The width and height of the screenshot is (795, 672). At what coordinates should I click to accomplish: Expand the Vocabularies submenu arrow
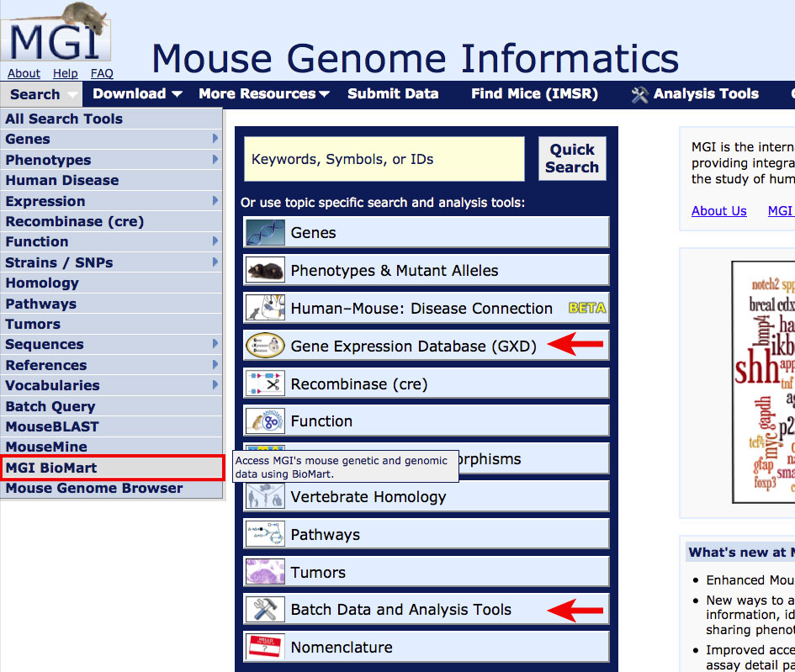coord(215,384)
